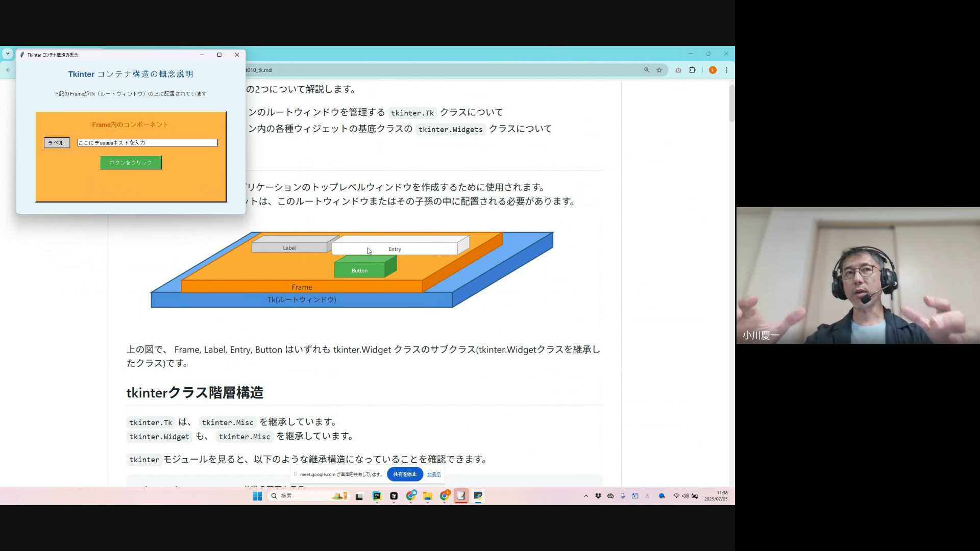Open the Windows Start button
The width and height of the screenshot is (980, 551).
[257, 496]
